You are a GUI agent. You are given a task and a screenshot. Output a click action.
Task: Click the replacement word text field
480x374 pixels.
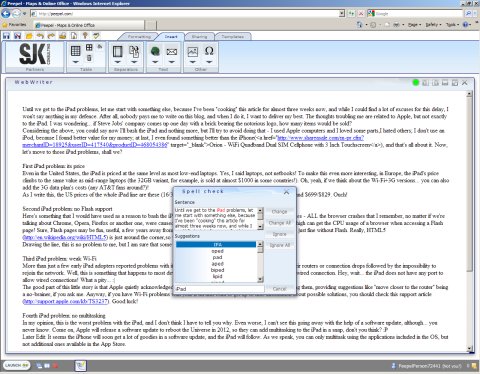[x=219, y=289]
